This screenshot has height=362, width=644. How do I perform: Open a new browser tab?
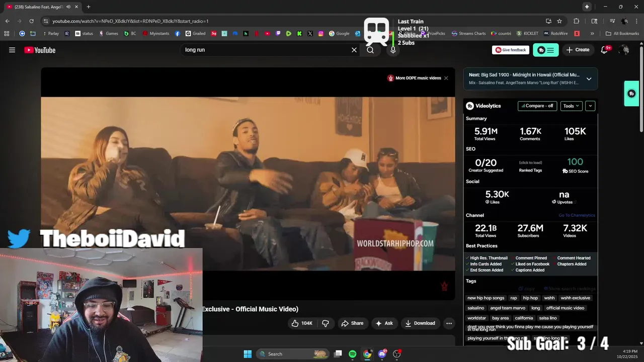tap(89, 7)
